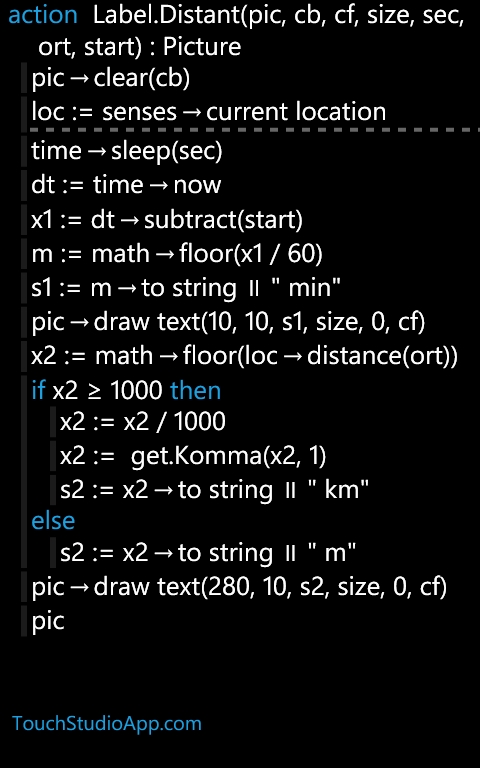Select the x2 := x2 / 1000 line
Image resolution: width=480 pixels, height=768 pixels.
(x=143, y=422)
